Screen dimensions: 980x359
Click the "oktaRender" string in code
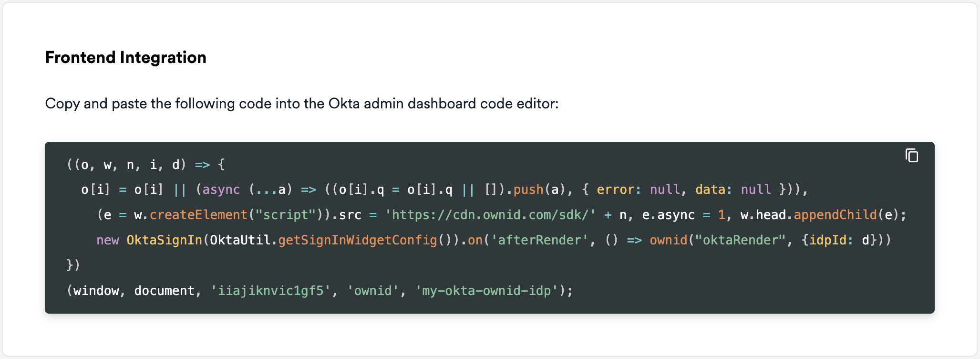click(x=741, y=240)
